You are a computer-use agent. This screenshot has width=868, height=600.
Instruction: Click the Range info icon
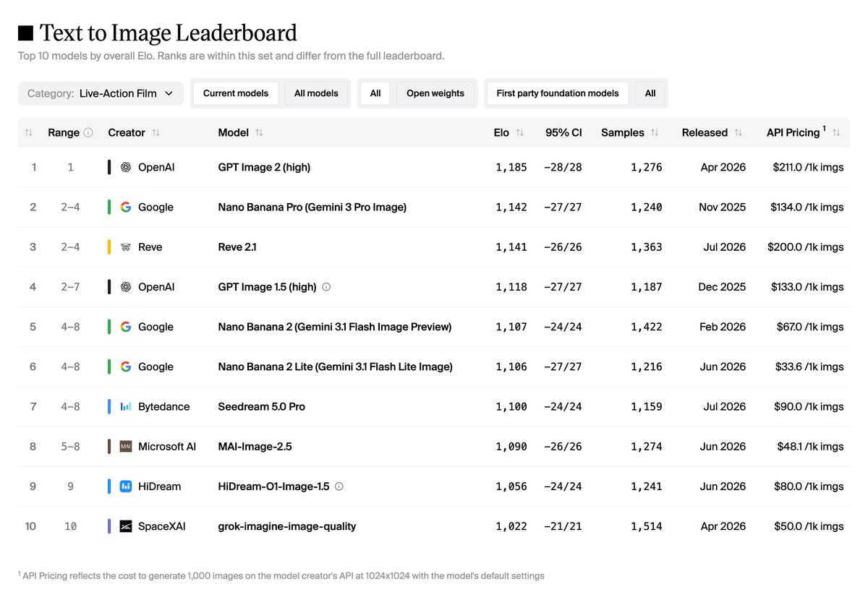88,133
